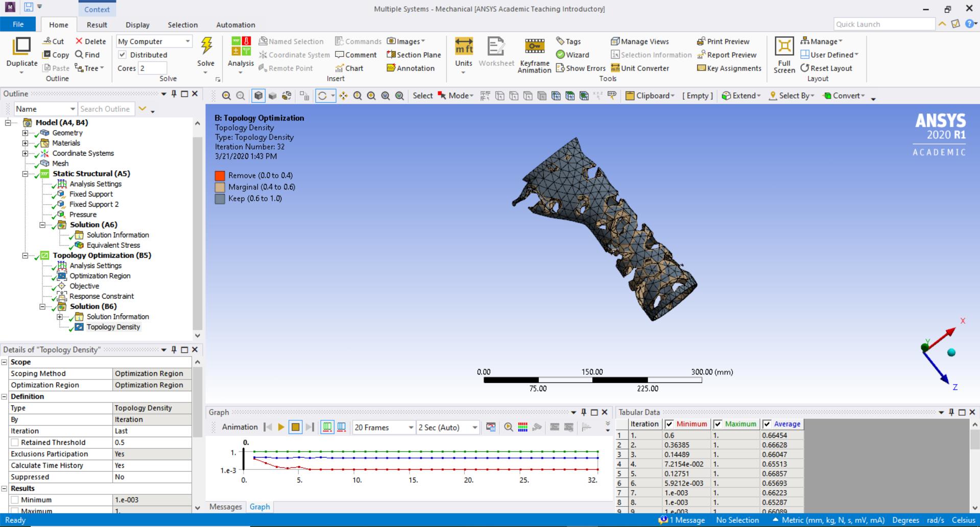Expand the Materials tree node
Image resolution: width=980 pixels, height=527 pixels.
[25, 143]
